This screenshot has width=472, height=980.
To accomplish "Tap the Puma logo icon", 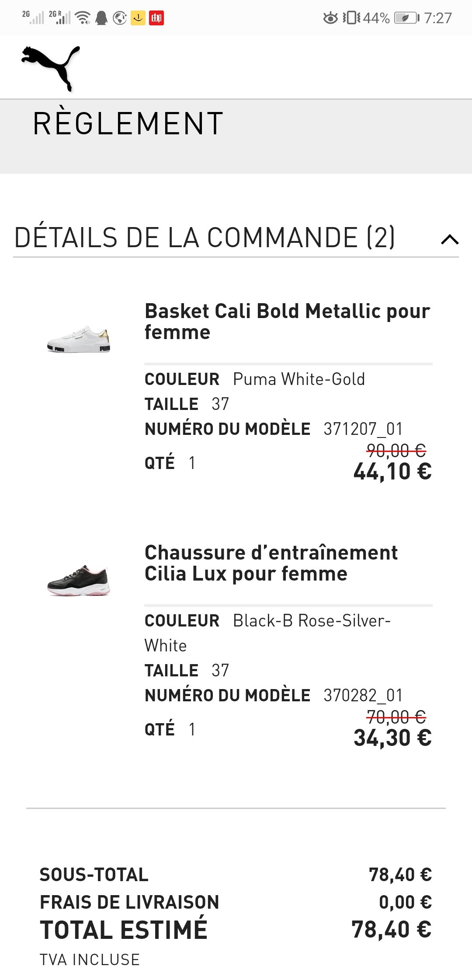I will [51, 67].
